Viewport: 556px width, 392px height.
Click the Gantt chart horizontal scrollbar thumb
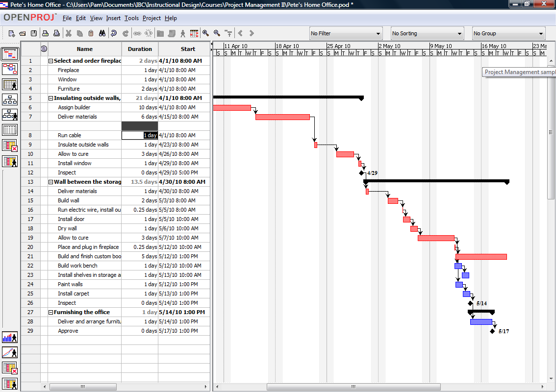coord(353,387)
